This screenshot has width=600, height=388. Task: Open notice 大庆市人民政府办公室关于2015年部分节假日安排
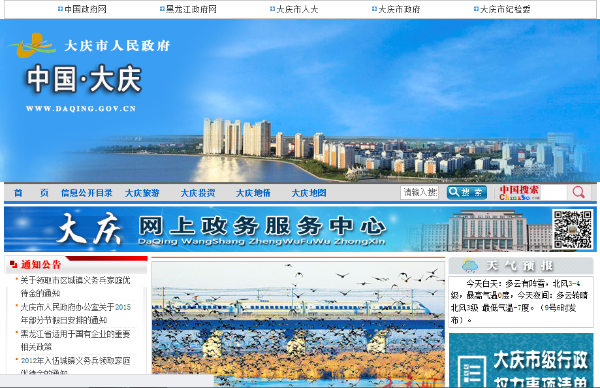pos(75,313)
